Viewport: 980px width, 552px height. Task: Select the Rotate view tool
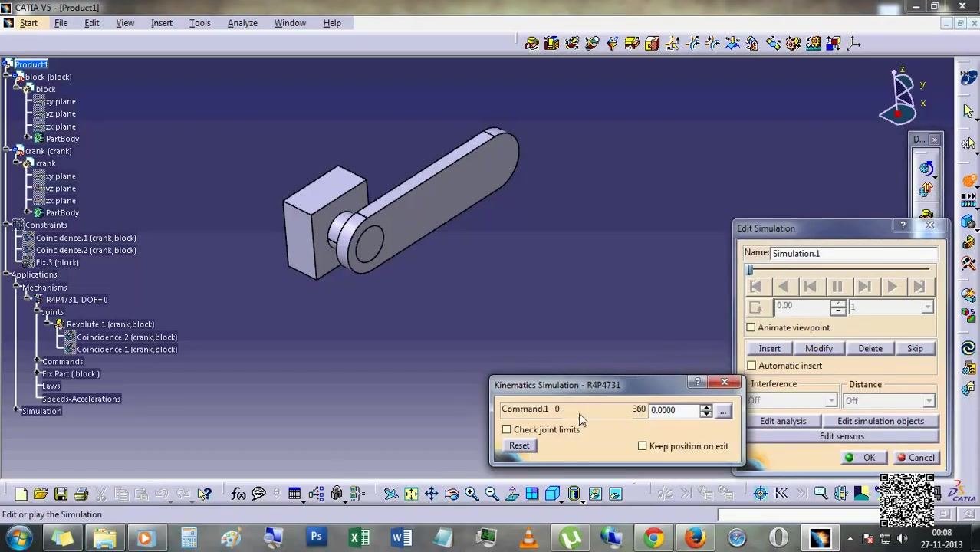point(451,494)
